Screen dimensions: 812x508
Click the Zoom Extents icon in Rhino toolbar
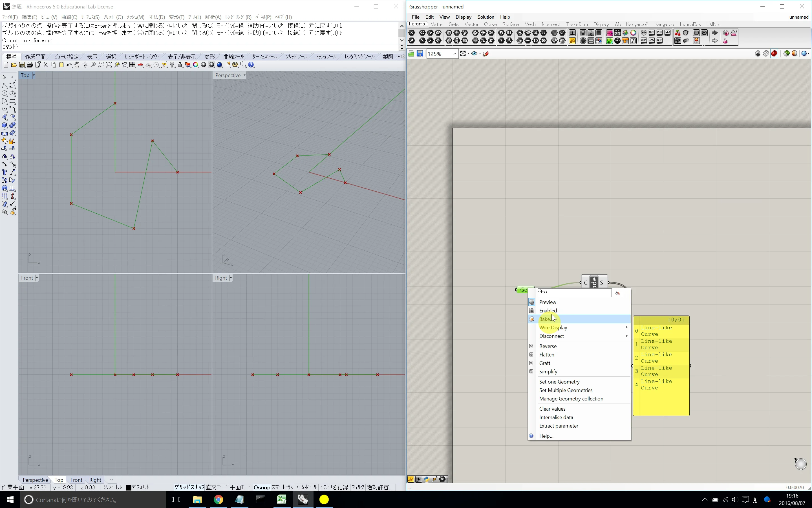coord(109,65)
